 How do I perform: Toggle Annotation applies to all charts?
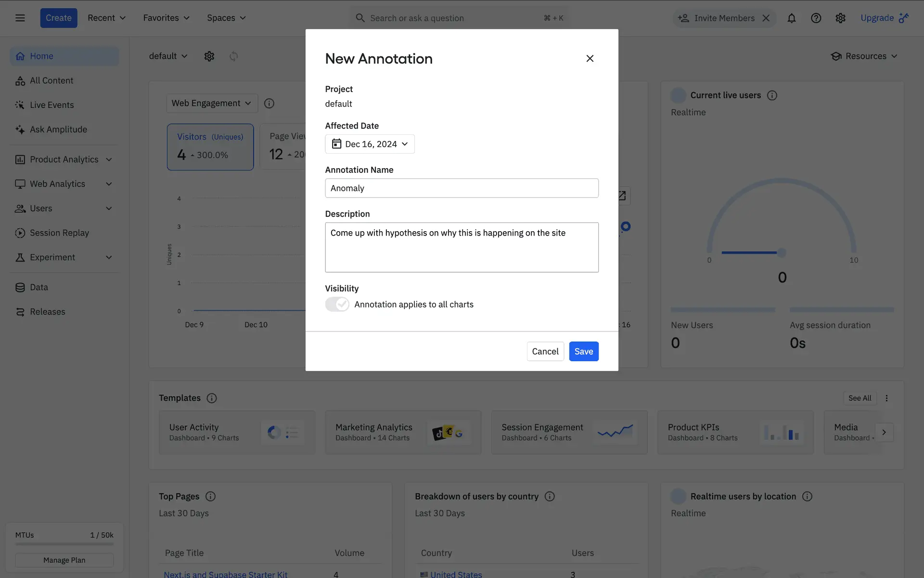point(337,304)
